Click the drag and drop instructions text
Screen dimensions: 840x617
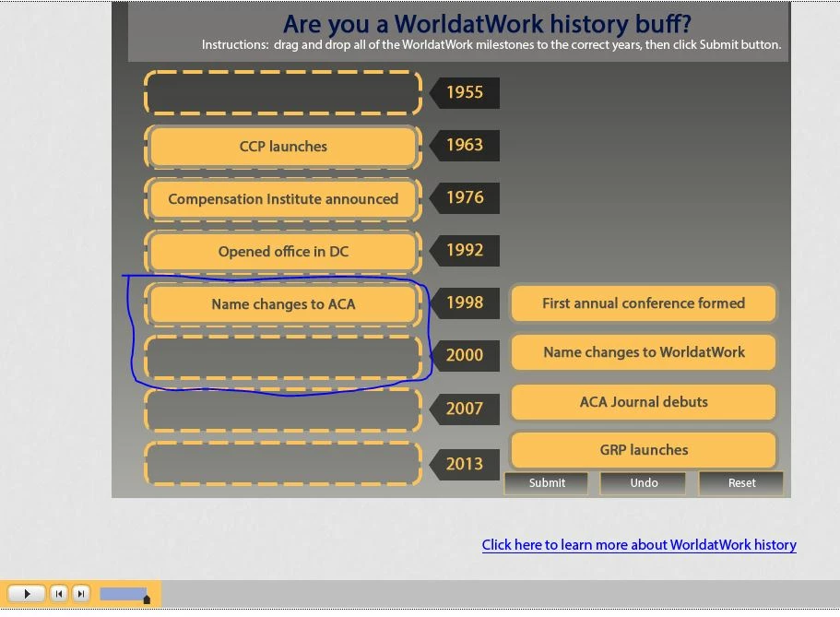(x=491, y=45)
